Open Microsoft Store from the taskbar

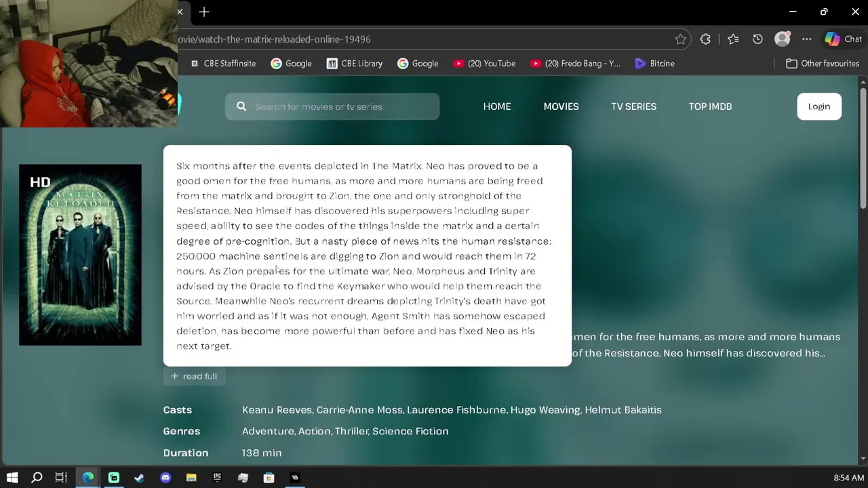point(269,478)
